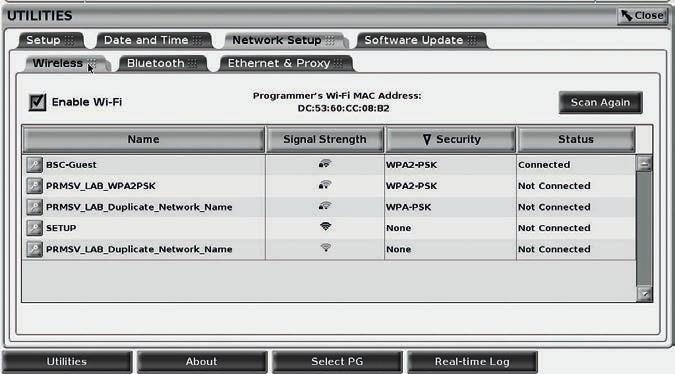Click WPA2-PSK security of PRMSV_LAB_WPA2PSK
The image size is (675, 374).
[x=411, y=186]
